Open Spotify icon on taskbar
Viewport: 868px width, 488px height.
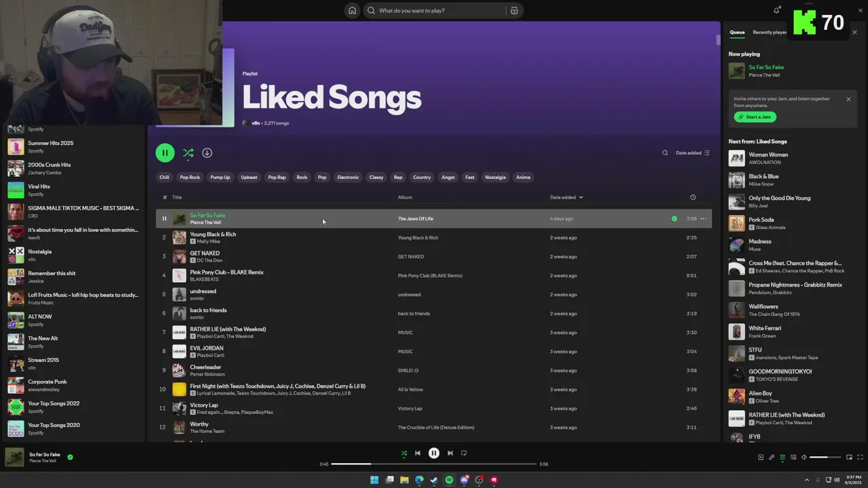(x=449, y=480)
